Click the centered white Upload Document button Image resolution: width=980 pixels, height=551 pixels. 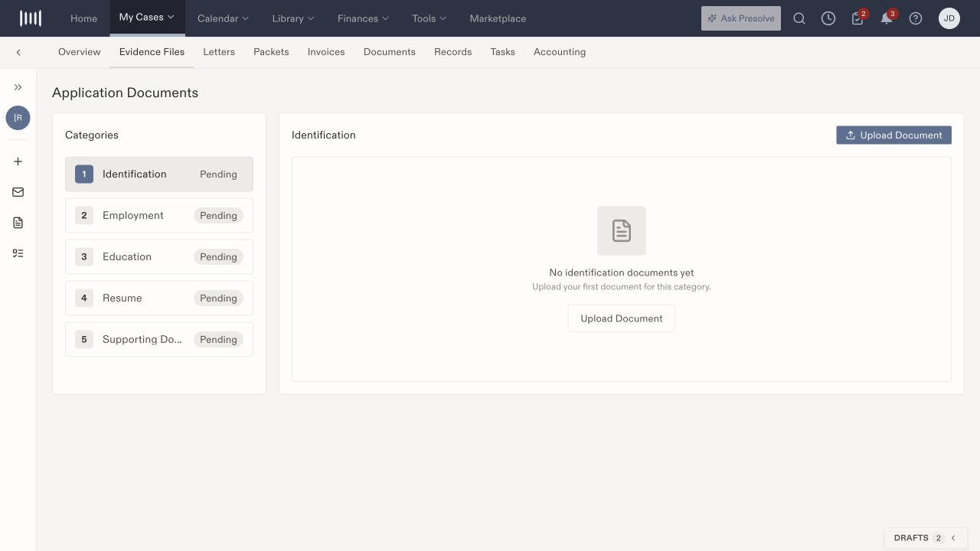tap(622, 318)
